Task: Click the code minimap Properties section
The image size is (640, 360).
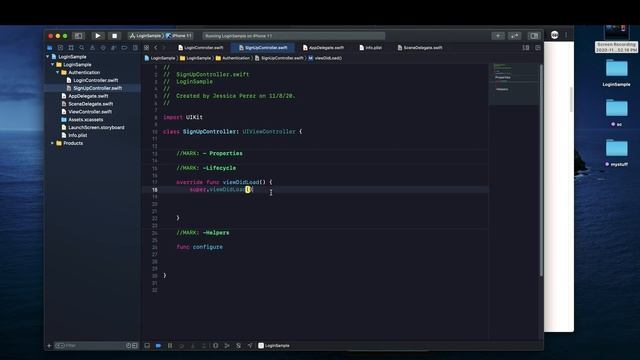Action: 503,77
